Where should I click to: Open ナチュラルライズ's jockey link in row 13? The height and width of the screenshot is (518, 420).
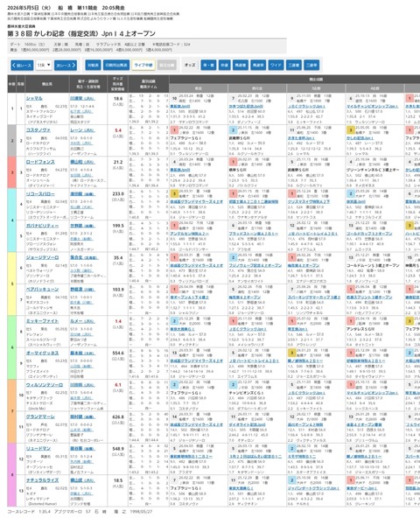click(x=82, y=480)
